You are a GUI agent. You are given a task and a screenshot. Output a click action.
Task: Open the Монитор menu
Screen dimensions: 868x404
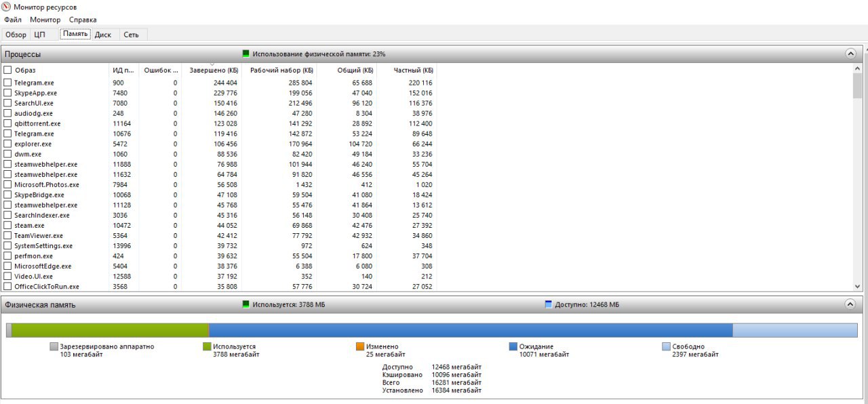[x=45, y=20]
